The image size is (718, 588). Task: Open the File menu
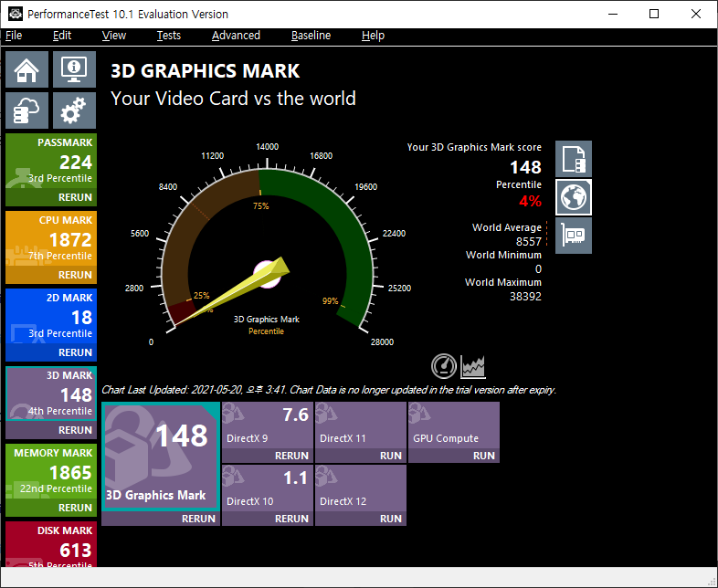[x=14, y=36]
